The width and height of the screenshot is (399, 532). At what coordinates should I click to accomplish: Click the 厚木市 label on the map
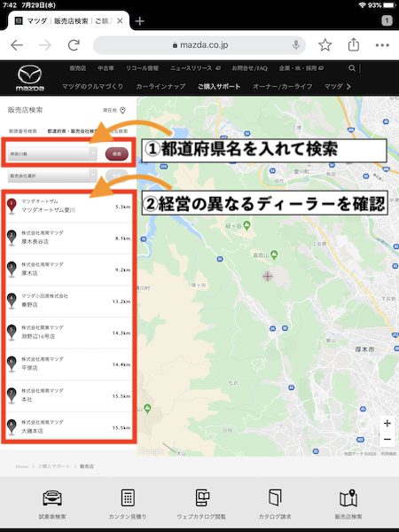click(364, 349)
